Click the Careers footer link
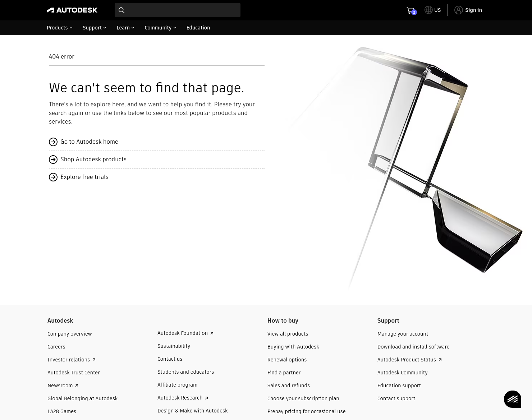Screen dimensions: 532x420 pyautogui.click(x=56, y=347)
